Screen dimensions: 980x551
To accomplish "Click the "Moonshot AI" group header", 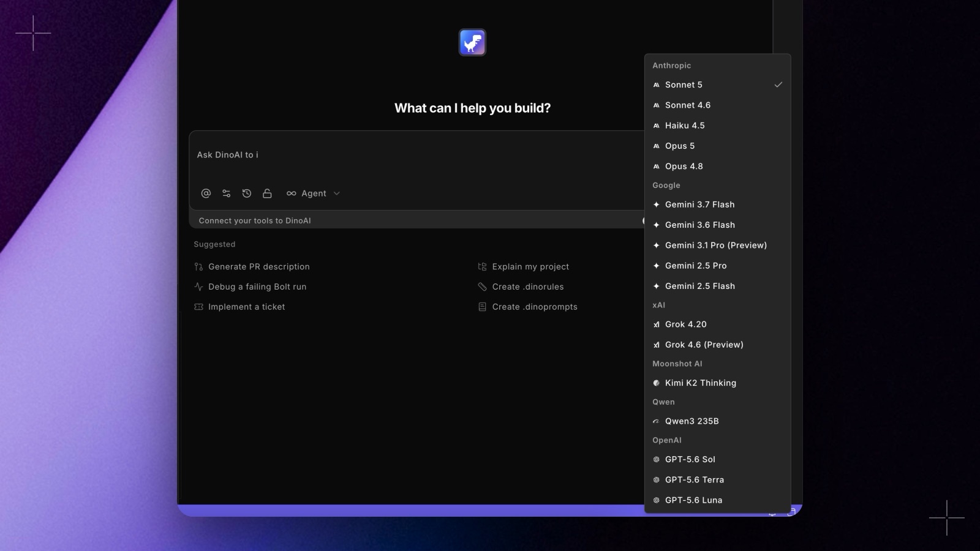I will pyautogui.click(x=677, y=364).
